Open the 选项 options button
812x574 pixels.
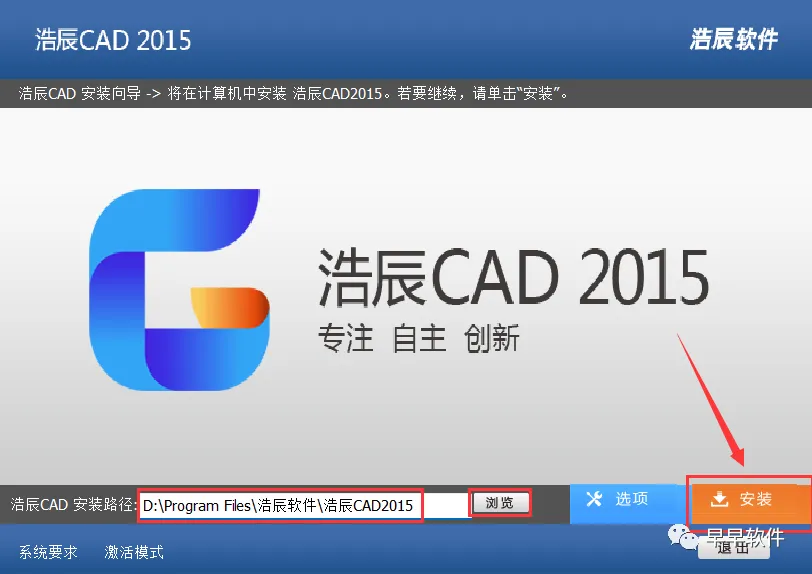[628, 503]
